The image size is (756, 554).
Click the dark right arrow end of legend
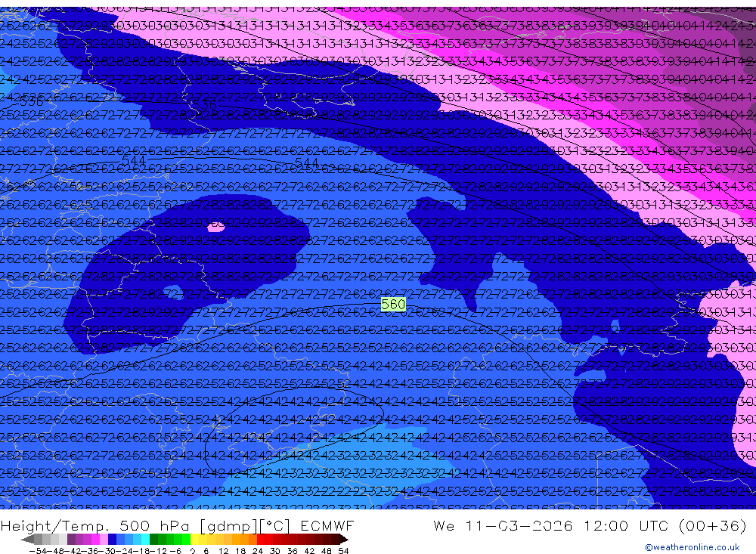[x=344, y=540]
